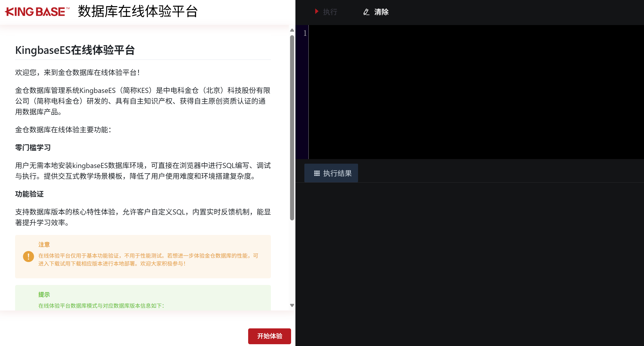Click the 功能验证 subheading
This screenshot has width=644, height=346.
[x=29, y=194]
